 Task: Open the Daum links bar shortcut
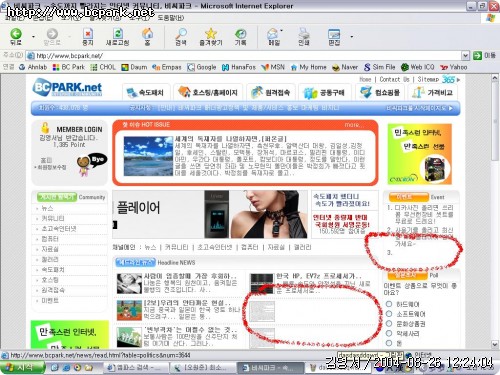coord(134,67)
